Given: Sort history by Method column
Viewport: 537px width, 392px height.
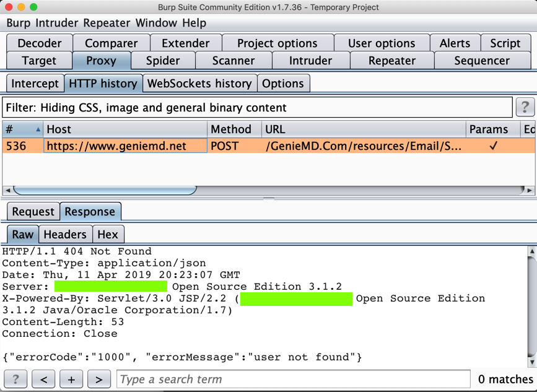Looking at the screenshot, I should pyautogui.click(x=231, y=129).
